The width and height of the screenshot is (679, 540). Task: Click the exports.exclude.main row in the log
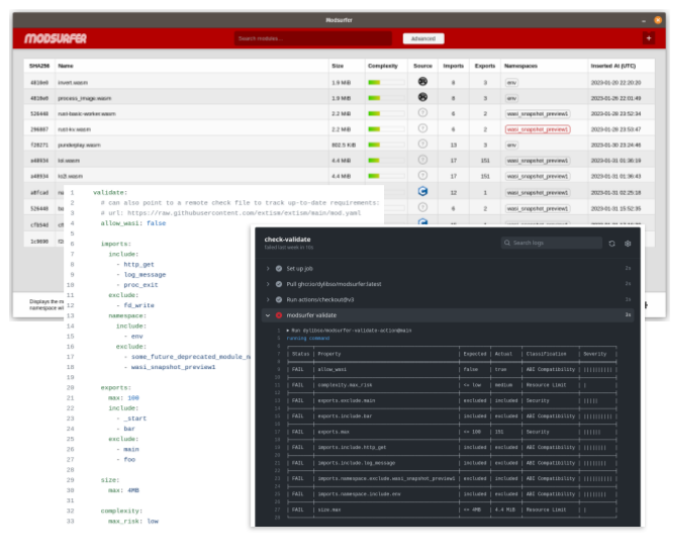pyautogui.click(x=452, y=401)
